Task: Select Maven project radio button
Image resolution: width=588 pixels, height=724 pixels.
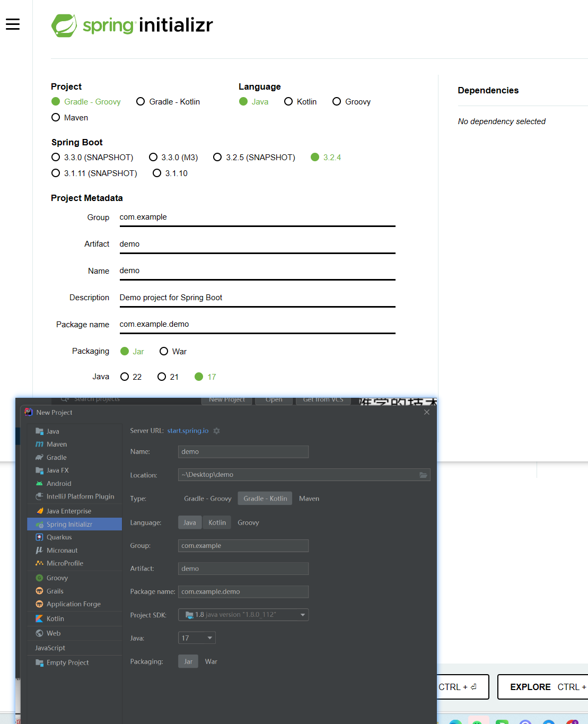Action: [x=56, y=118]
